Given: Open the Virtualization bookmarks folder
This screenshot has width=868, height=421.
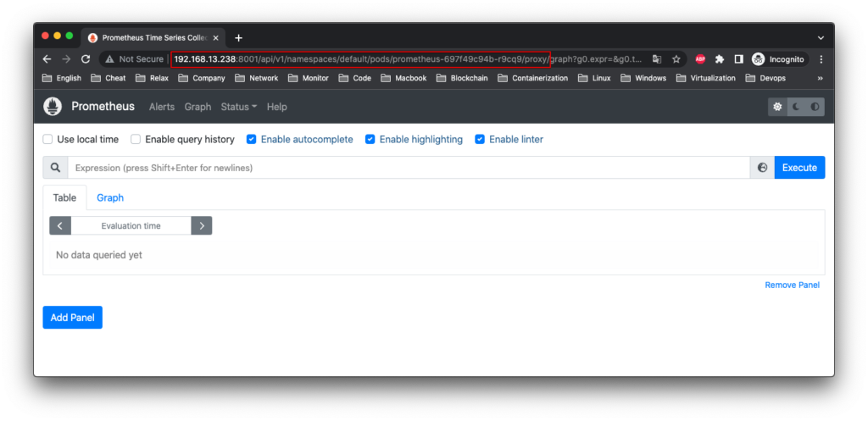Looking at the screenshot, I should pyautogui.click(x=706, y=78).
